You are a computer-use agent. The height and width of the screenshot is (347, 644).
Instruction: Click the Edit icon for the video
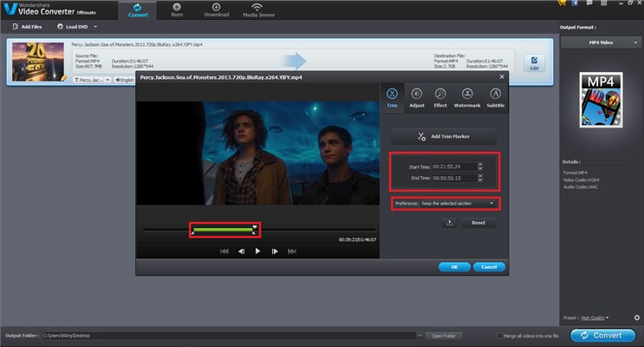534,63
